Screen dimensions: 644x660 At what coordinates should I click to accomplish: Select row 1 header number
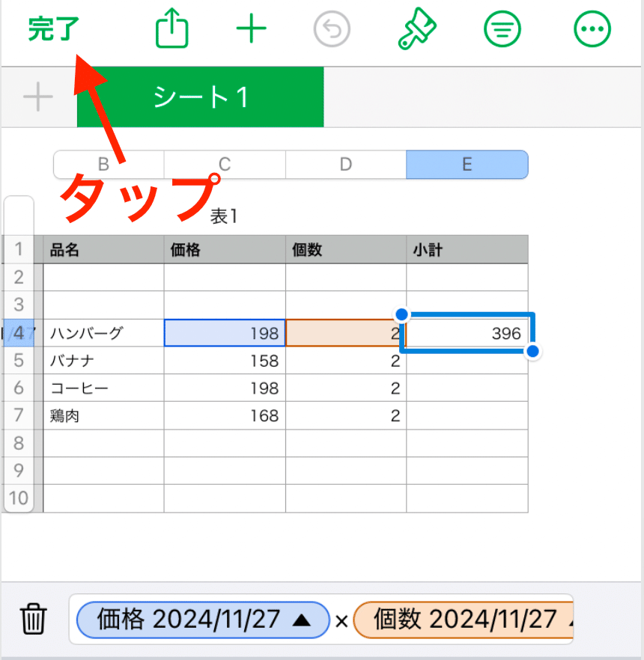pyautogui.click(x=19, y=249)
